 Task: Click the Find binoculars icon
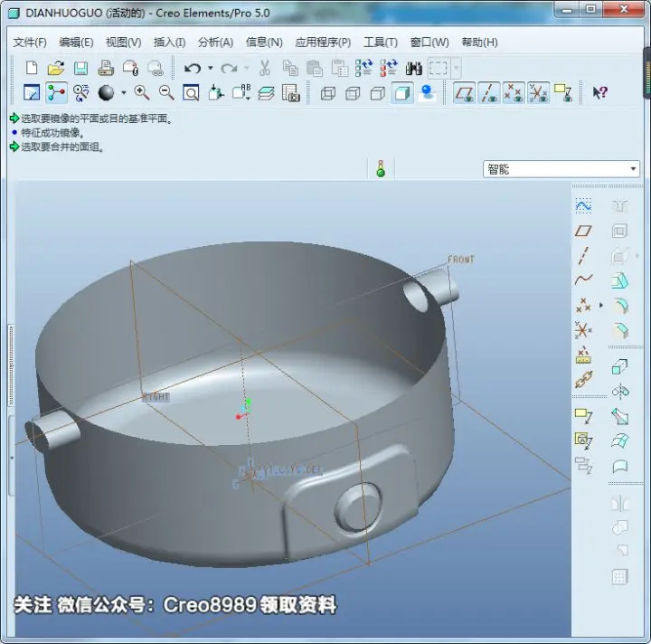tap(413, 68)
